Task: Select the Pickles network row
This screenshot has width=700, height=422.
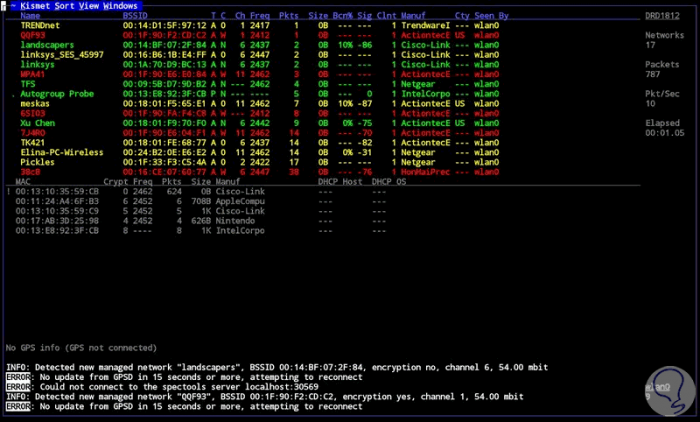Action: [259, 162]
